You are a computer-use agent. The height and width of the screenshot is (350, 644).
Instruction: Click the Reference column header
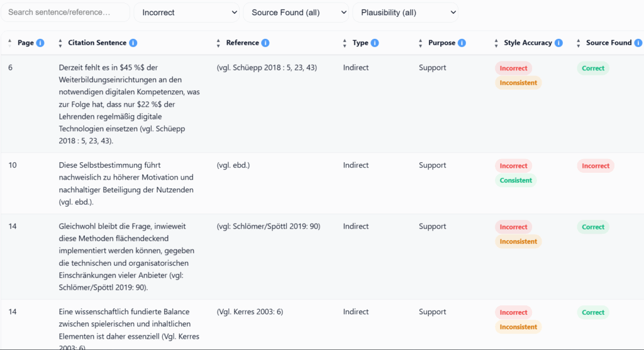242,43
